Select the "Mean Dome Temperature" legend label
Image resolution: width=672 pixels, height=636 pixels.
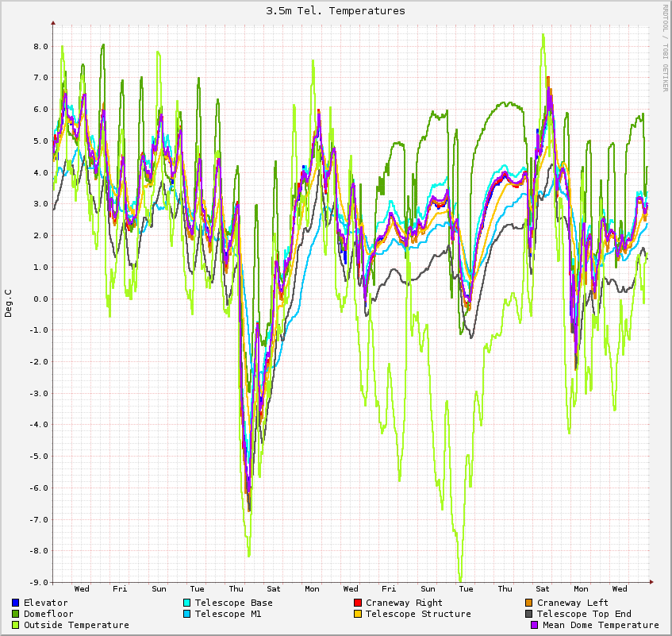click(601, 625)
